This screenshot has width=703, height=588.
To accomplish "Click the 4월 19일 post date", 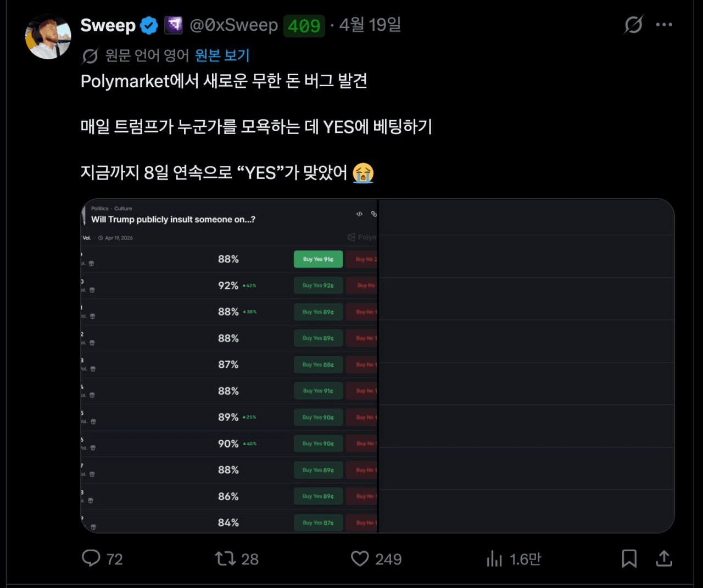I will (370, 25).
